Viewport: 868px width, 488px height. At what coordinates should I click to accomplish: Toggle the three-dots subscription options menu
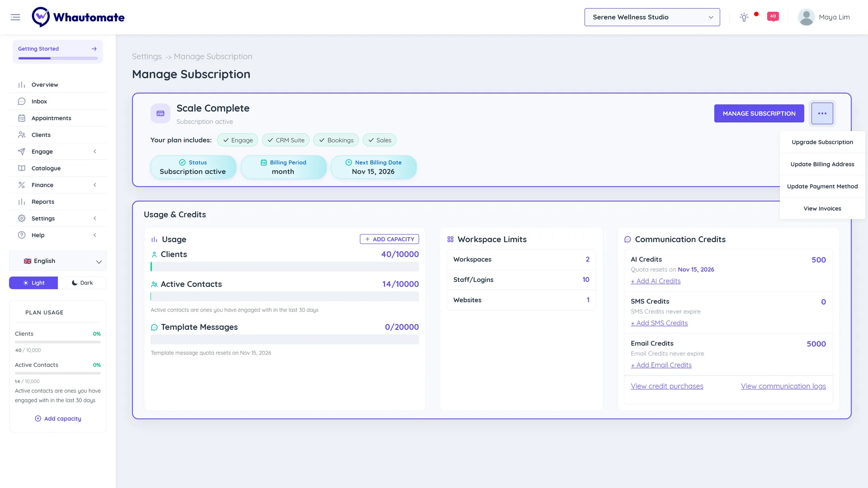pyautogui.click(x=822, y=113)
